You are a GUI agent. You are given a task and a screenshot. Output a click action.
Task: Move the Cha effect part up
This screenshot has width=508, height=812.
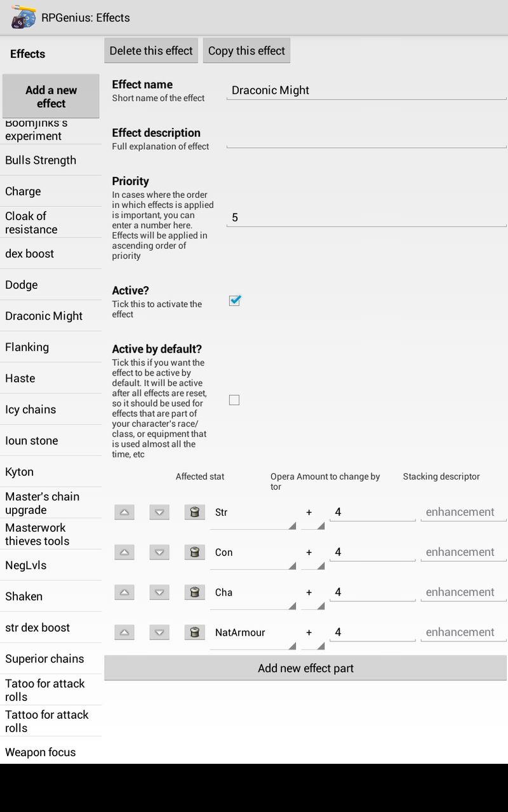pyautogui.click(x=124, y=592)
